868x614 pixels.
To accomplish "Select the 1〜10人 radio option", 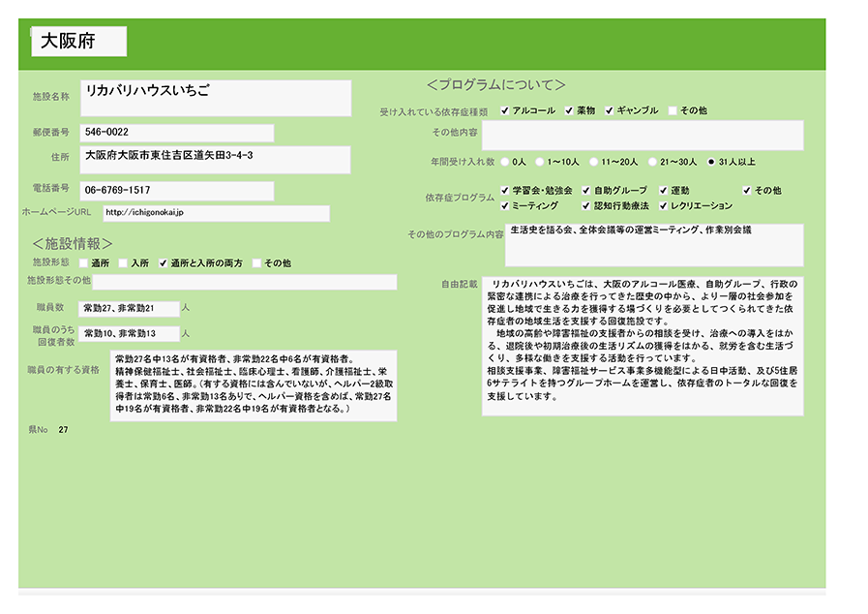I will [540, 161].
